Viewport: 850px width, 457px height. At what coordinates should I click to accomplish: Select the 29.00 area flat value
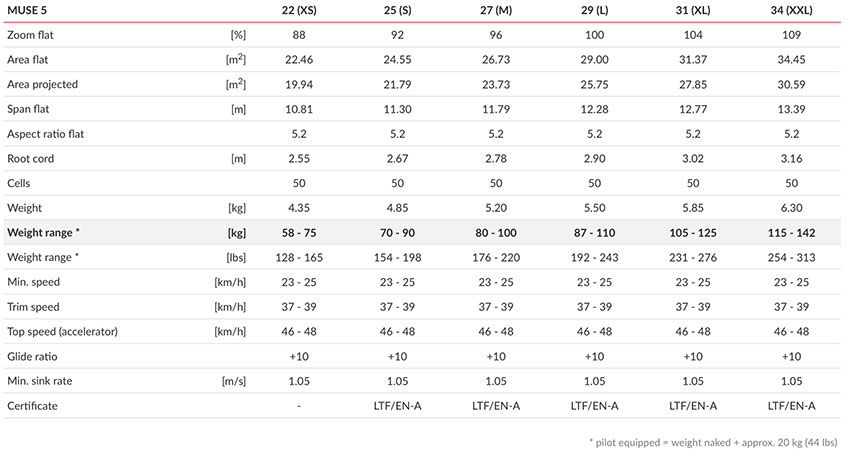(x=595, y=60)
